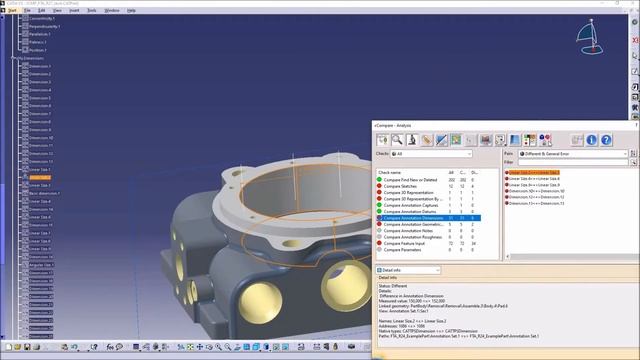640x360 pixels.
Task: Select 'Dimension.1' in specification tree
Action: [x=40, y=66]
